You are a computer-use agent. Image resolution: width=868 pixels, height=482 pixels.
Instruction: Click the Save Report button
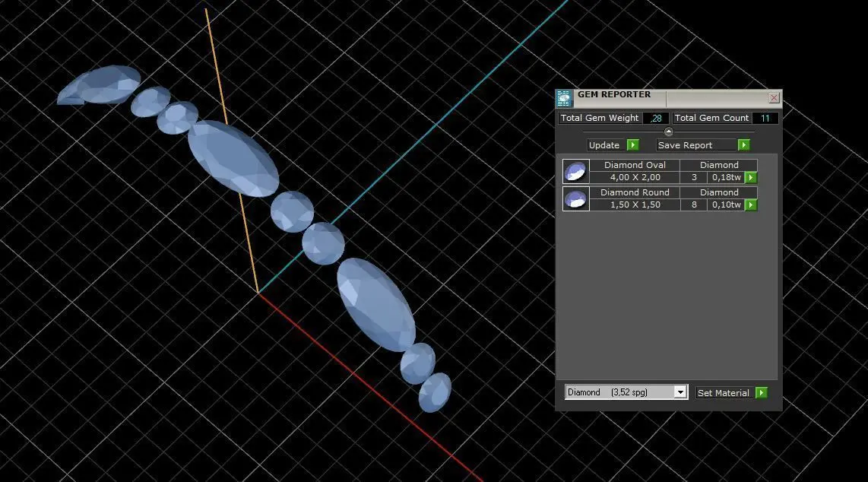click(696, 145)
